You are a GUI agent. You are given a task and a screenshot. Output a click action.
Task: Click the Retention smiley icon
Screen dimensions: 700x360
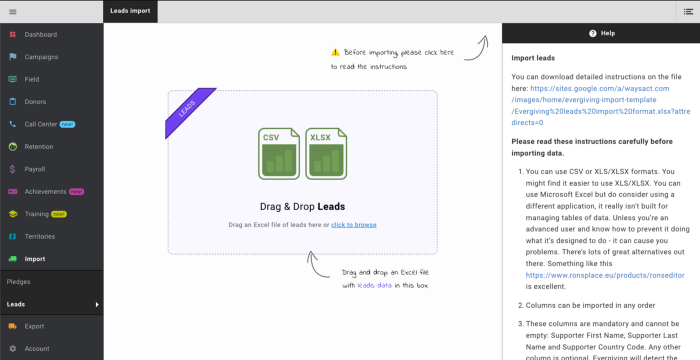click(x=13, y=147)
